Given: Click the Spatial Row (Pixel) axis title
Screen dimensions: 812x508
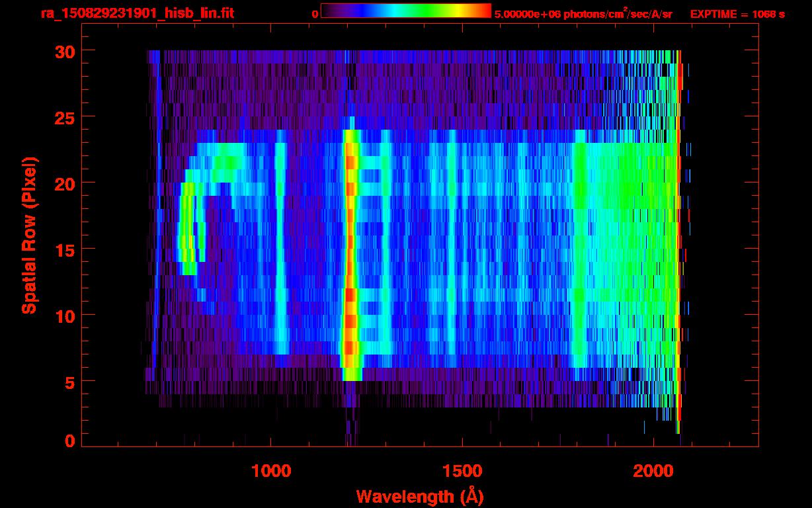Looking at the screenshot, I should point(29,235).
